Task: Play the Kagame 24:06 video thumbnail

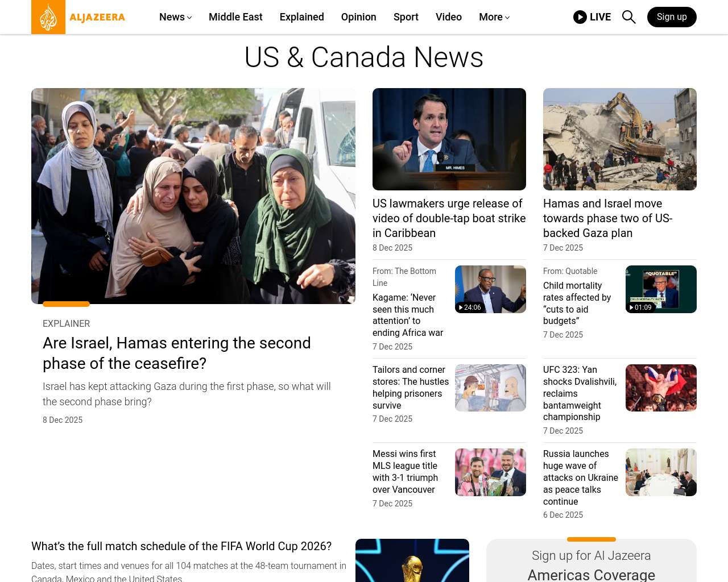Action: click(x=490, y=289)
